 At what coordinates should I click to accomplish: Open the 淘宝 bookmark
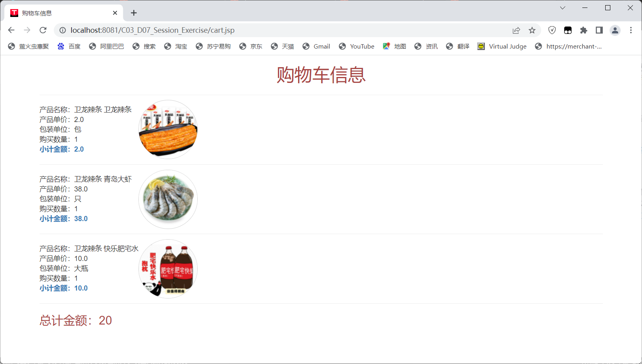tap(176, 46)
